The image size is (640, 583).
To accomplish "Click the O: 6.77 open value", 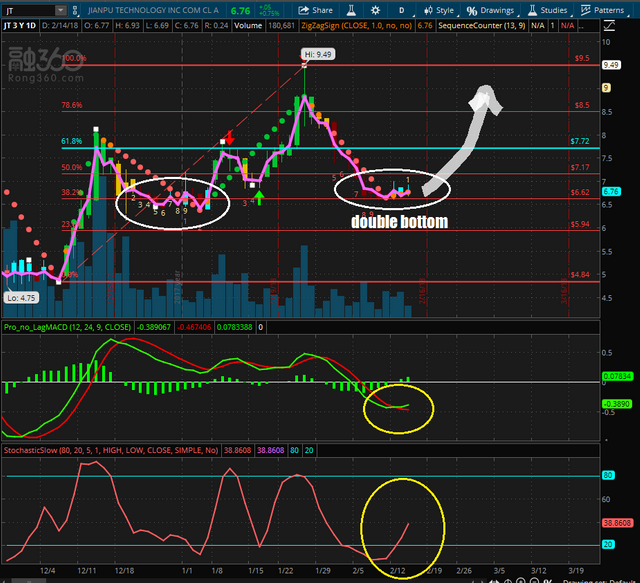I will point(97,26).
